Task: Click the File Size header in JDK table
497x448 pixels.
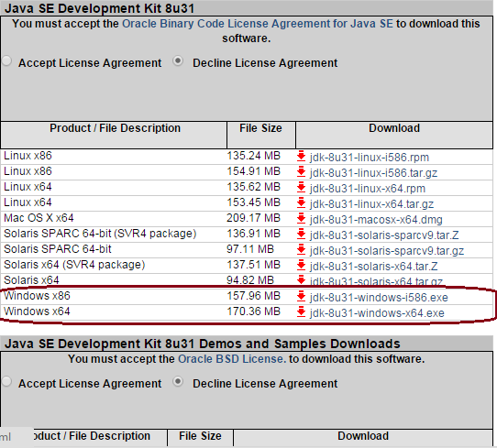Action: (260, 128)
